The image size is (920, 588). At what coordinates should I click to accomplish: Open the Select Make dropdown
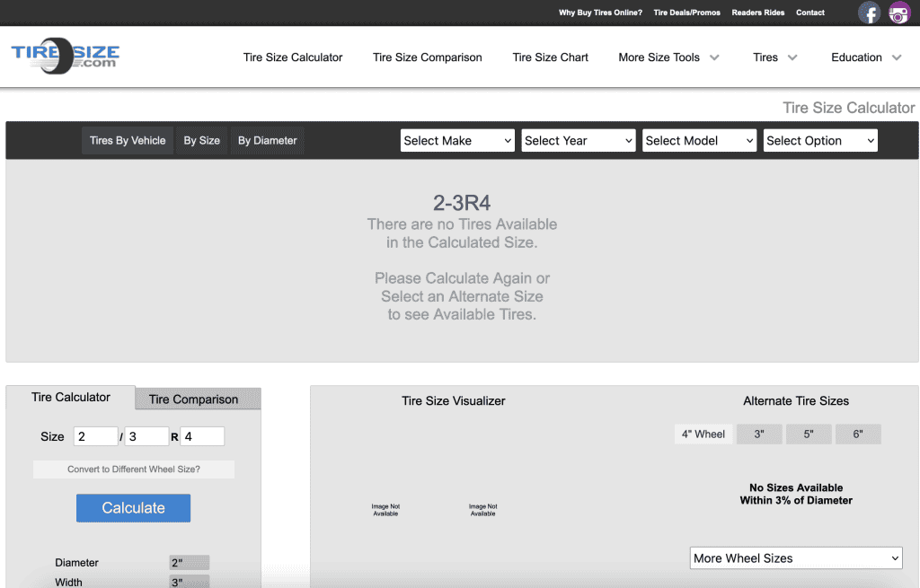(457, 141)
